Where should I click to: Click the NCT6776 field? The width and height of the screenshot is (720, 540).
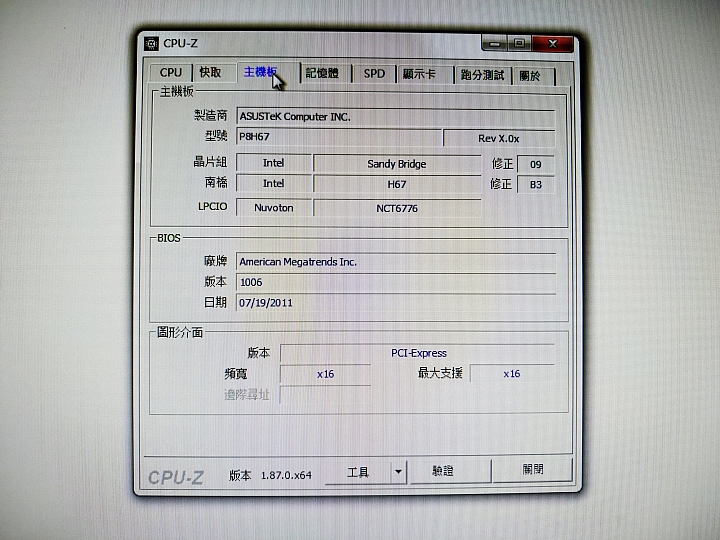pyautogui.click(x=397, y=208)
